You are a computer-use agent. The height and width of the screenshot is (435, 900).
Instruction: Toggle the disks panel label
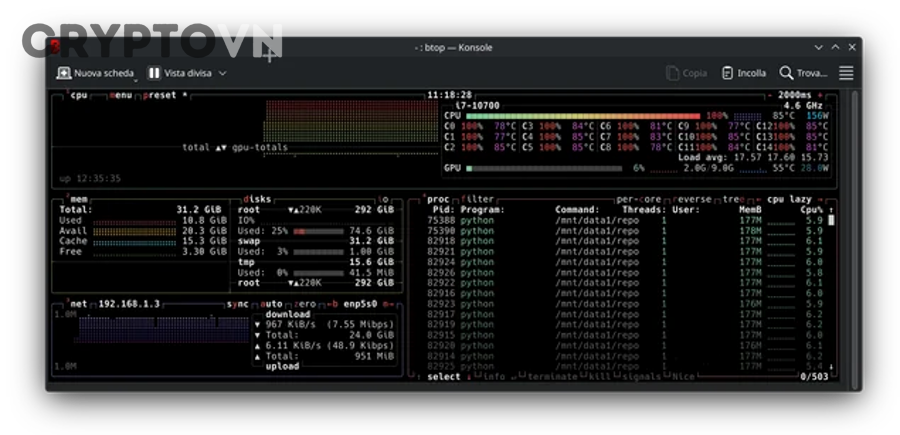click(257, 199)
